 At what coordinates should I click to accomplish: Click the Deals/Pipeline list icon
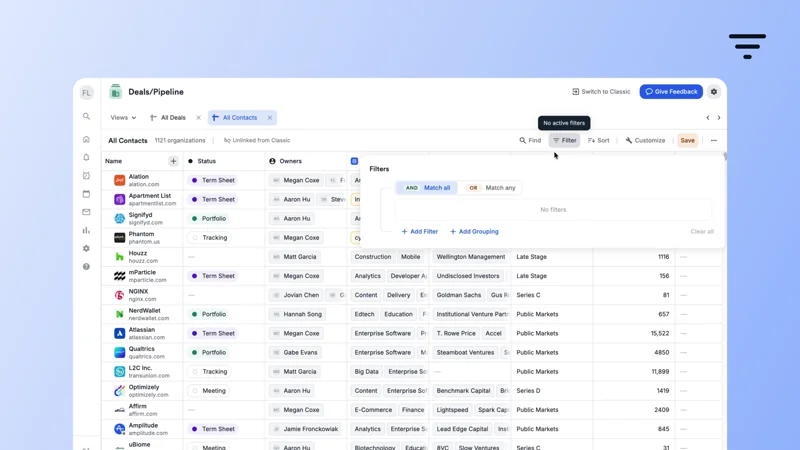click(x=115, y=92)
